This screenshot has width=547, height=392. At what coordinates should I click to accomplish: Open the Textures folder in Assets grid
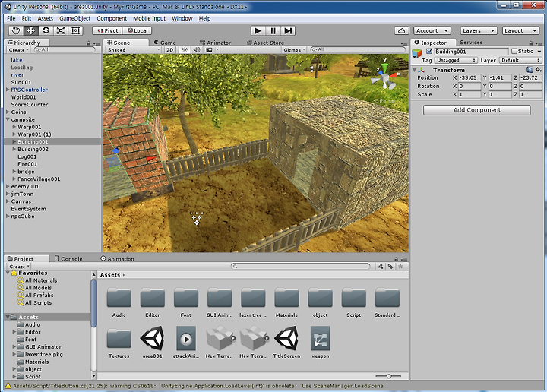click(x=119, y=338)
